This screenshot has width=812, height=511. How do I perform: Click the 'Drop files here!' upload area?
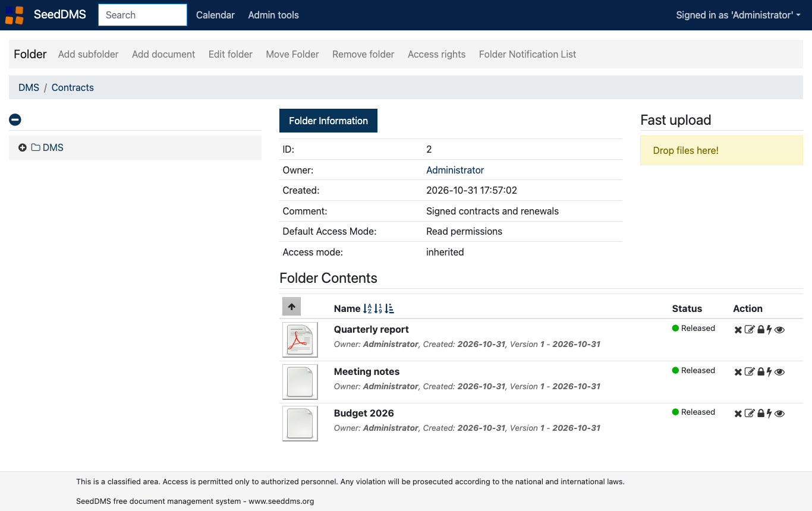[x=722, y=150]
